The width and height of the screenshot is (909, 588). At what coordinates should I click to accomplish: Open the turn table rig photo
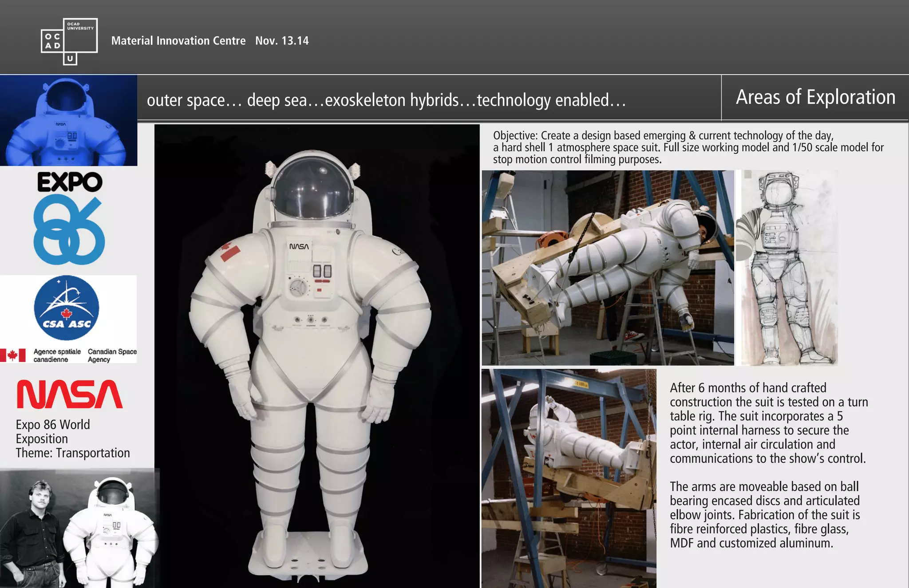coord(569,478)
